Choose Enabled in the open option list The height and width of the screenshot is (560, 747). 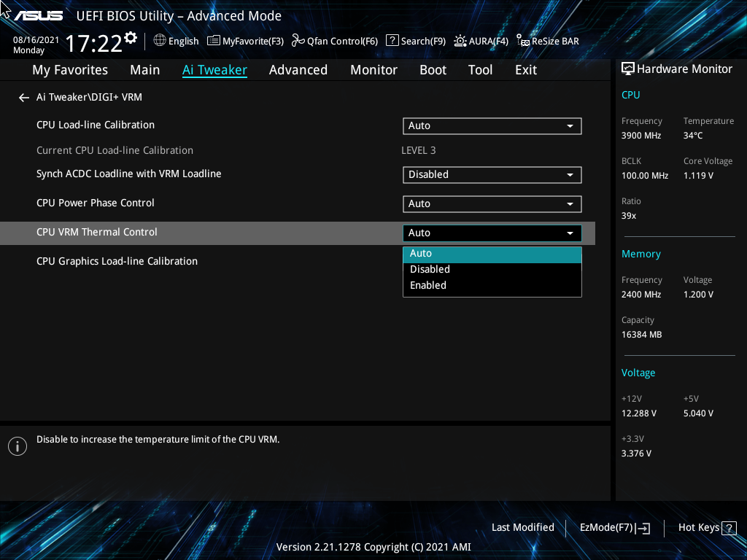coord(492,286)
